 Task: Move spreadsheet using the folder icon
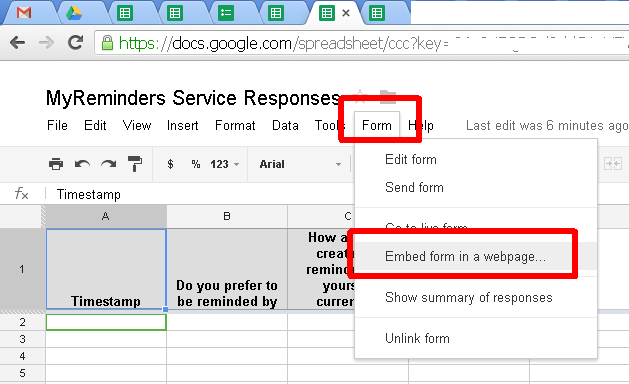pos(388,97)
